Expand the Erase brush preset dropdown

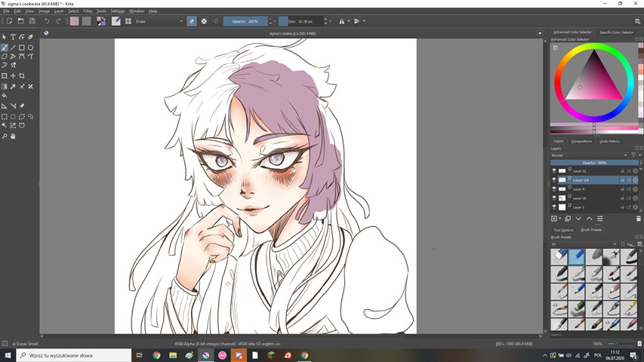click(x=181, y=21)
